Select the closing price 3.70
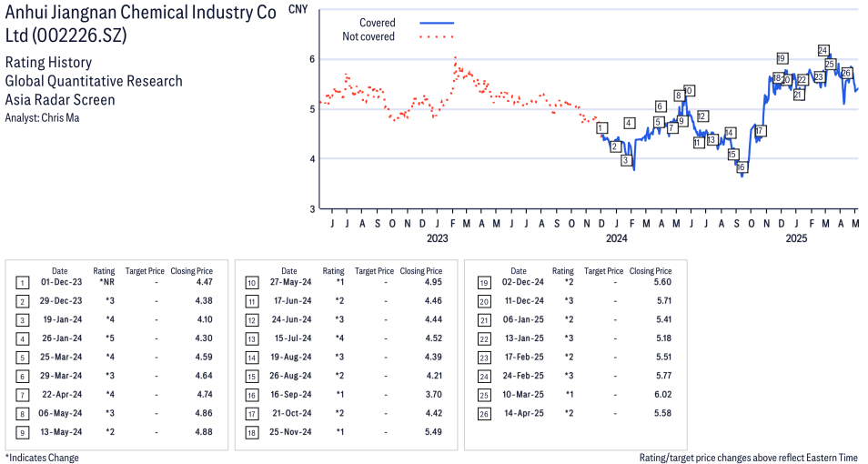Screen dimensions: 868x464 tap(433, 394)
